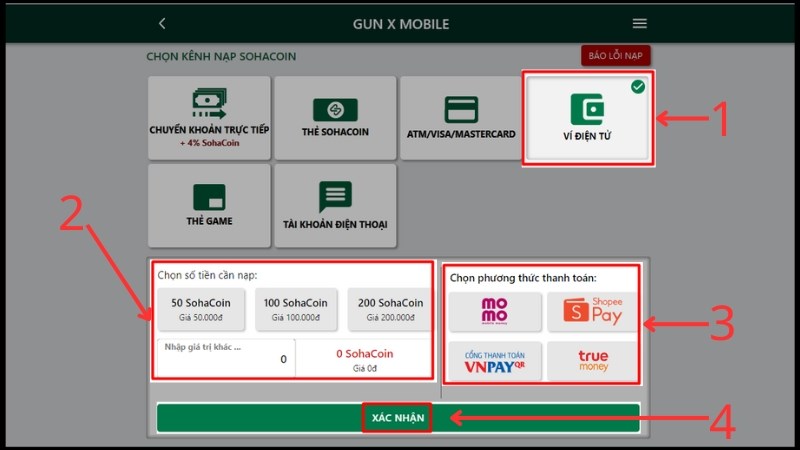800x450 pixels.
Task: Click the Chọn số tiền cần nạp label
Action: coord(207,275)
